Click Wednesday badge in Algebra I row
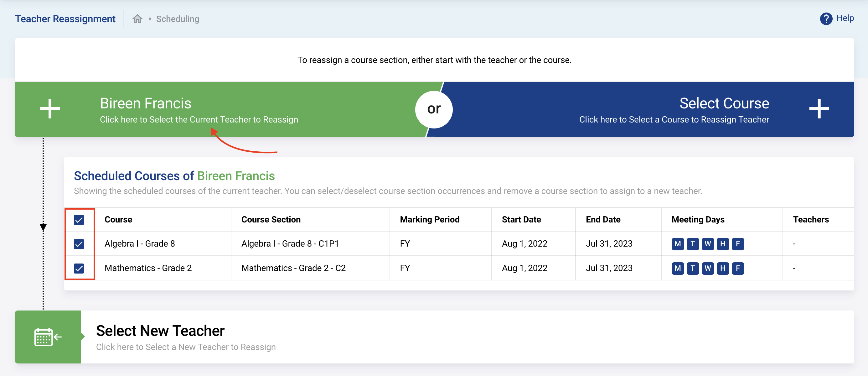The height and width of the screenshot is (376, 868). click(x=708, y=244)
